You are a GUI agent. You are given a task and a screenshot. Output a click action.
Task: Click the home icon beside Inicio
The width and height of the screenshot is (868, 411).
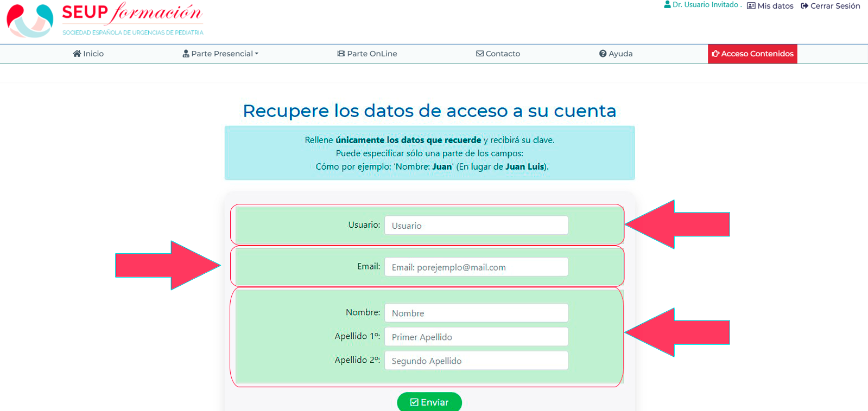click(x=77, y=54)
